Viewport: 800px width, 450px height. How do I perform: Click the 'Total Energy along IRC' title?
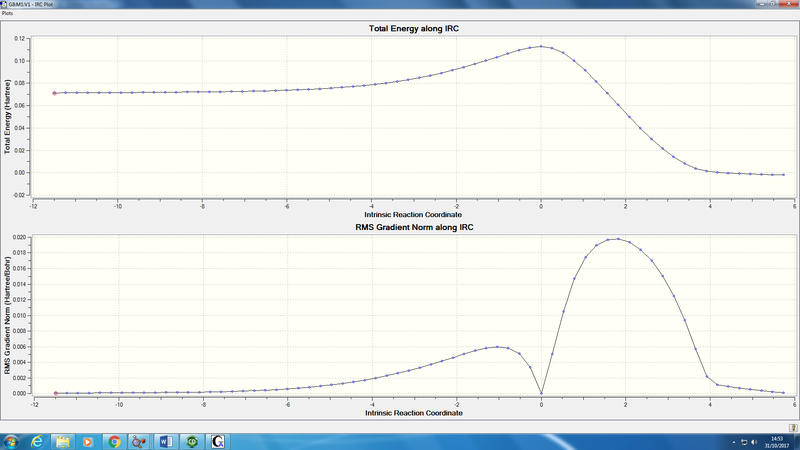414,29
